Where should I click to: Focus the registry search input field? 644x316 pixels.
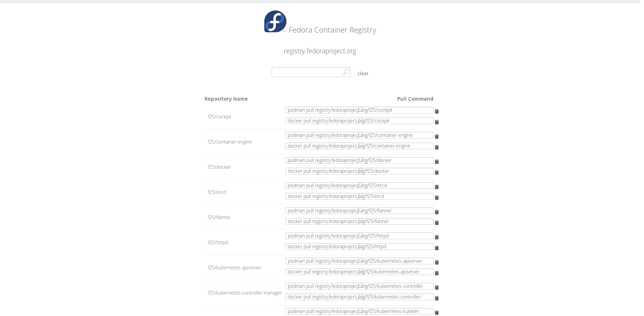(x=311, y=72)
